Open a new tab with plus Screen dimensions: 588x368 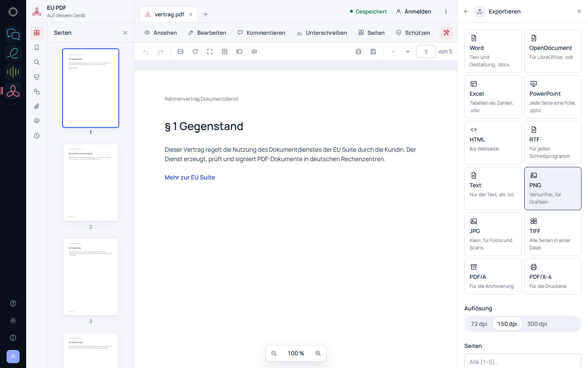205,14
